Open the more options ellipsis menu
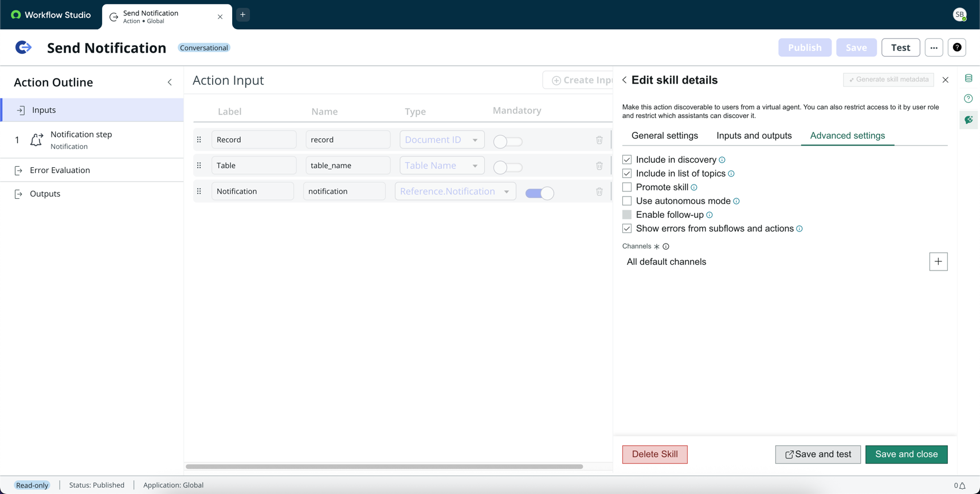Screen dimensions: 980x494 pos(934,48)
